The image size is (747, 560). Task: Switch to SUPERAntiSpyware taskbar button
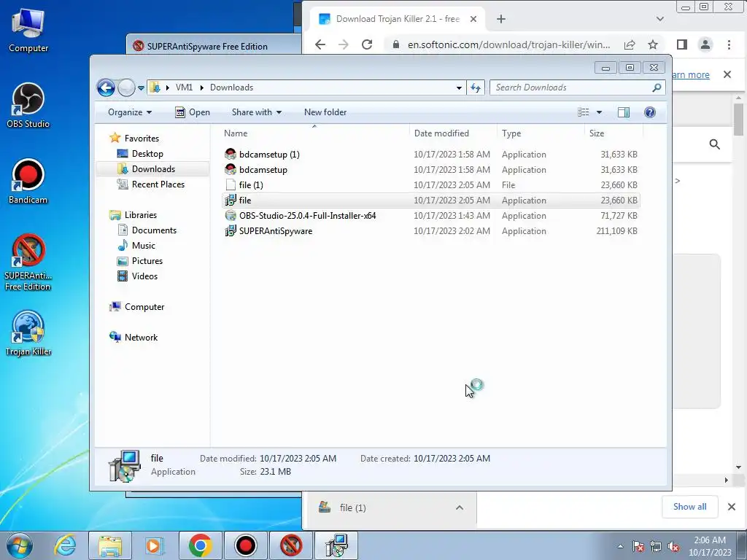tap(291, 545)
